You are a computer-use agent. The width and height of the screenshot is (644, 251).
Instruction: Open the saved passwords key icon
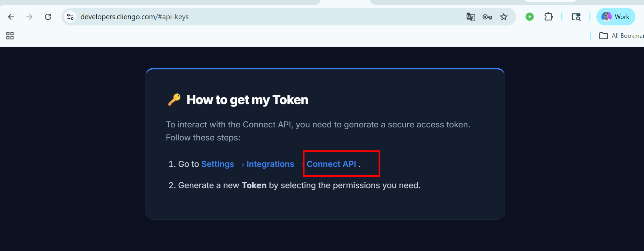(487, 17)
